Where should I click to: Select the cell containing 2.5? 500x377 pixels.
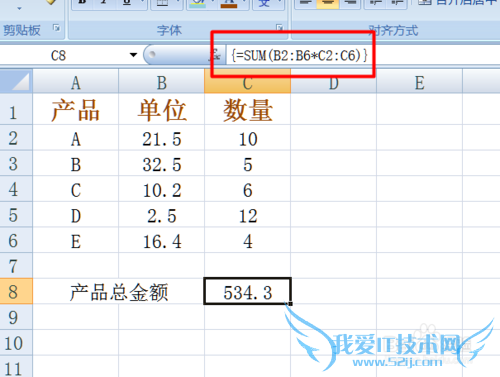(162, 215)
